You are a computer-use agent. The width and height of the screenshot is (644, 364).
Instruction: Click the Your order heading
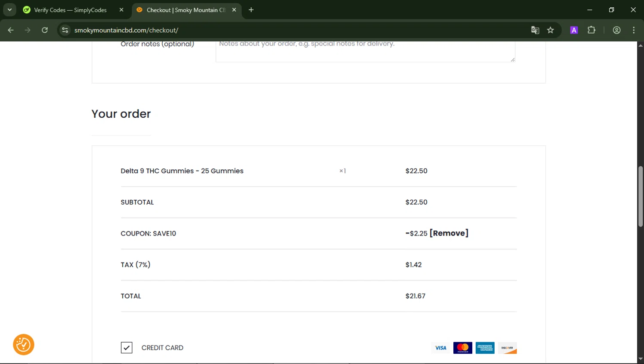pyautogui.click(x=121, y=114)
